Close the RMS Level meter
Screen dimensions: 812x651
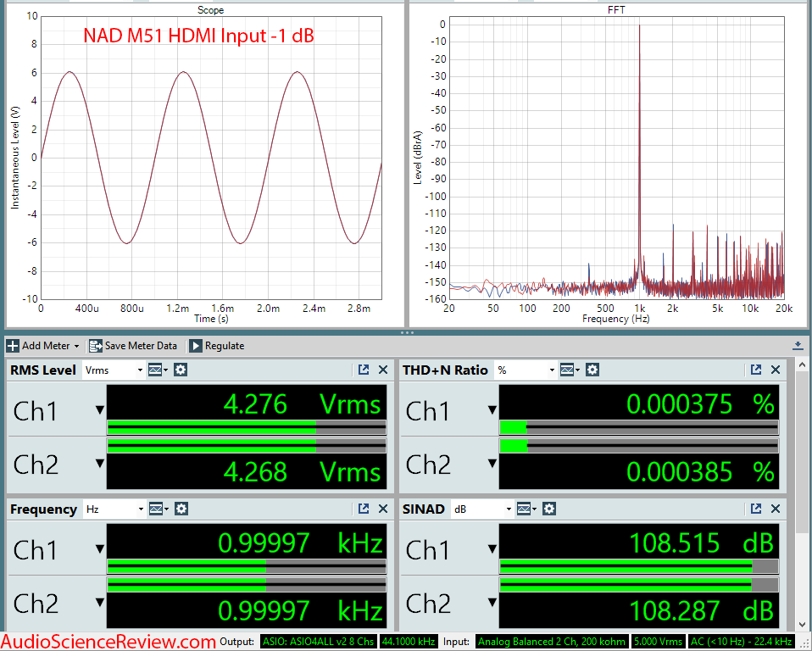[x=383, y=370]
